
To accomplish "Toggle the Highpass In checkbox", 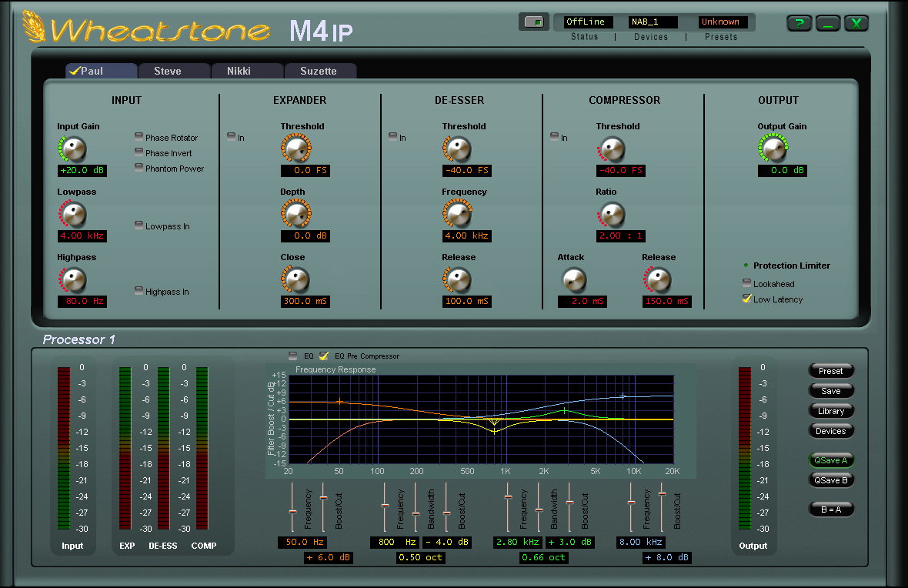I will tap(139, 291).
